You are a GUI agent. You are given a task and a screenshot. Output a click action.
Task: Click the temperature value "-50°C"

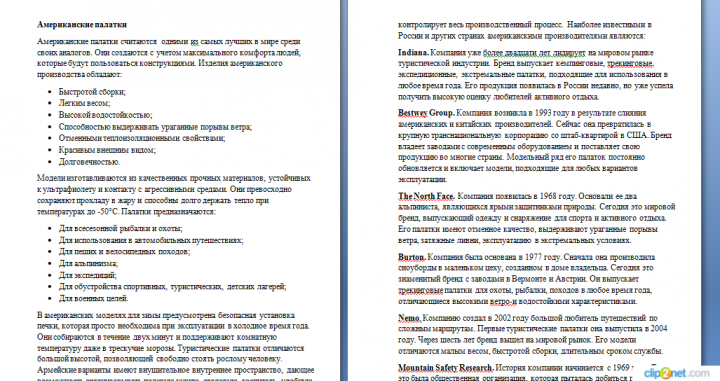coord(108,212)
